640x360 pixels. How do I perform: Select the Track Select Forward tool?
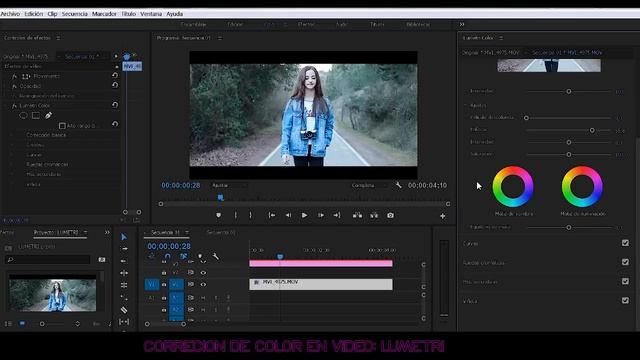click(124, 249)
